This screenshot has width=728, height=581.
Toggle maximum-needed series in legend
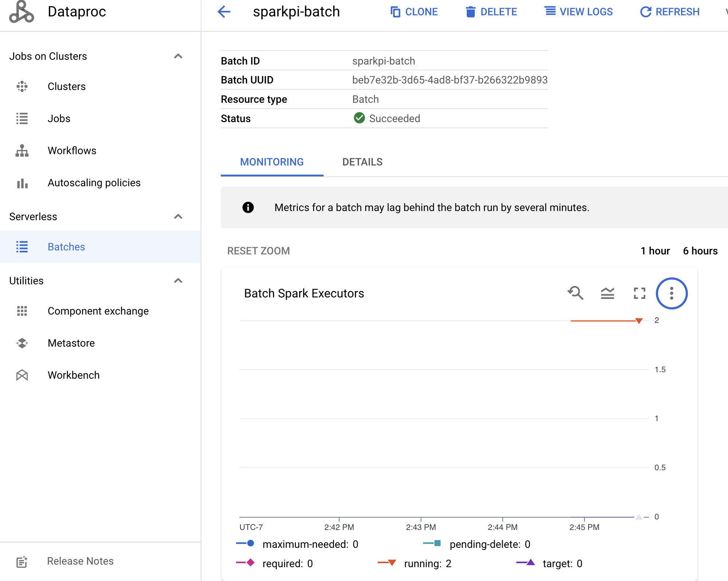(310, 544)
